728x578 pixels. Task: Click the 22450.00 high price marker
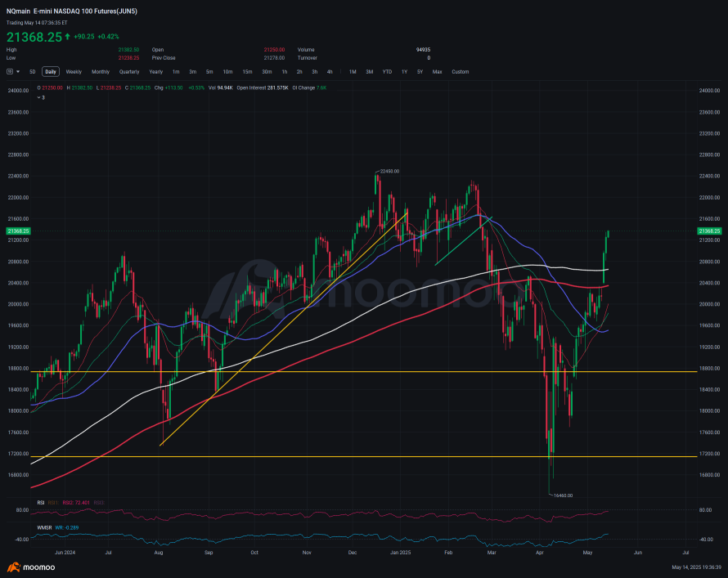pyautogui.click(x=389, y=171)
